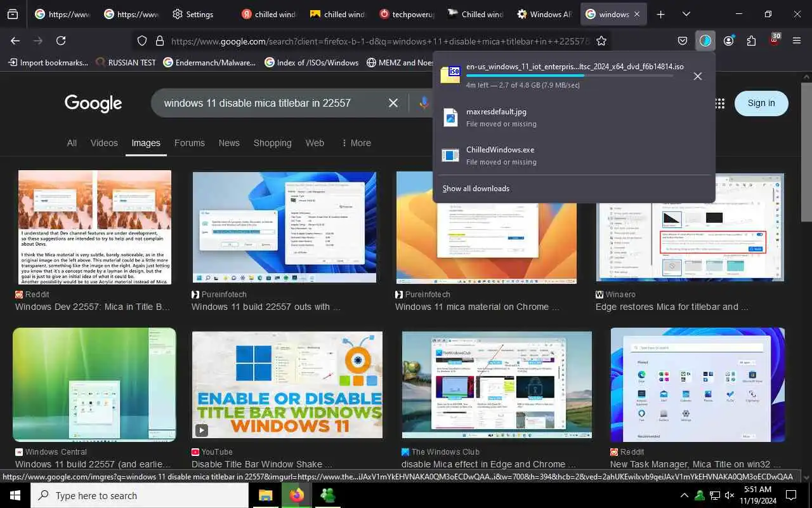Unmute the volume tray icon
The width and height of the screenshot is (812, 508).
coord(730,495)
